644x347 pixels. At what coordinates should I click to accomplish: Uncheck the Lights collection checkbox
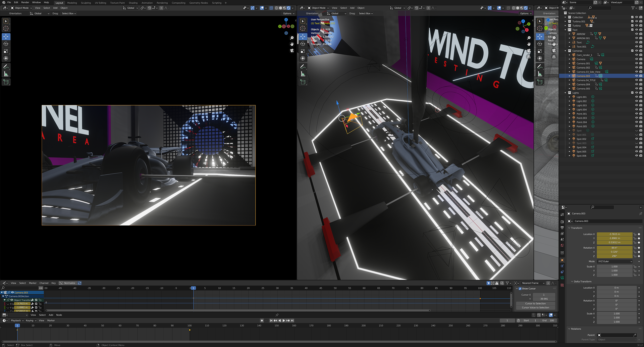(x=632, y=93)
